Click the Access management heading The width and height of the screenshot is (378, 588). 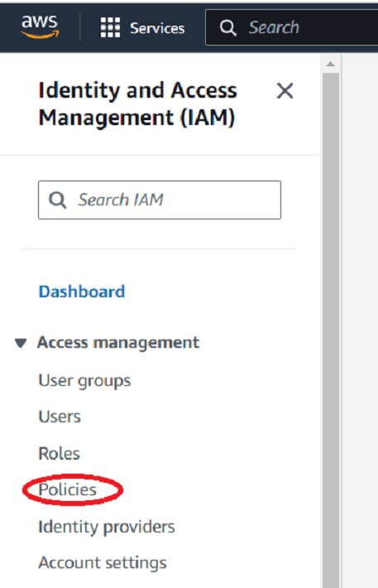coord(118,343)
